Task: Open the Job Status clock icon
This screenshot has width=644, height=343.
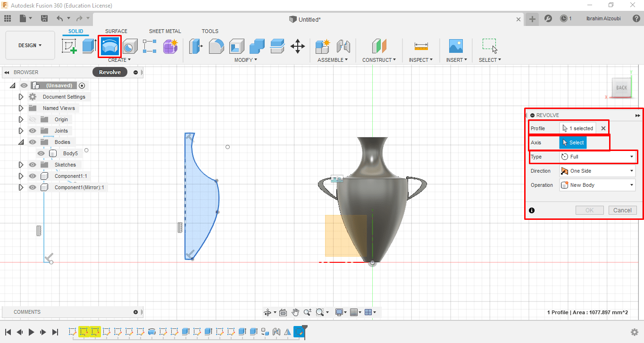Action: (x=564, y=18)
